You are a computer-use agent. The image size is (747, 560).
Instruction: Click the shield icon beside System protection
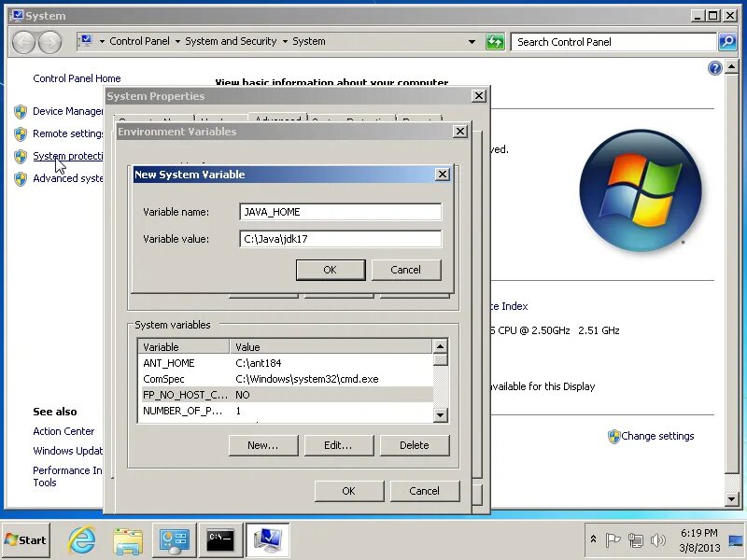(21, 157)
